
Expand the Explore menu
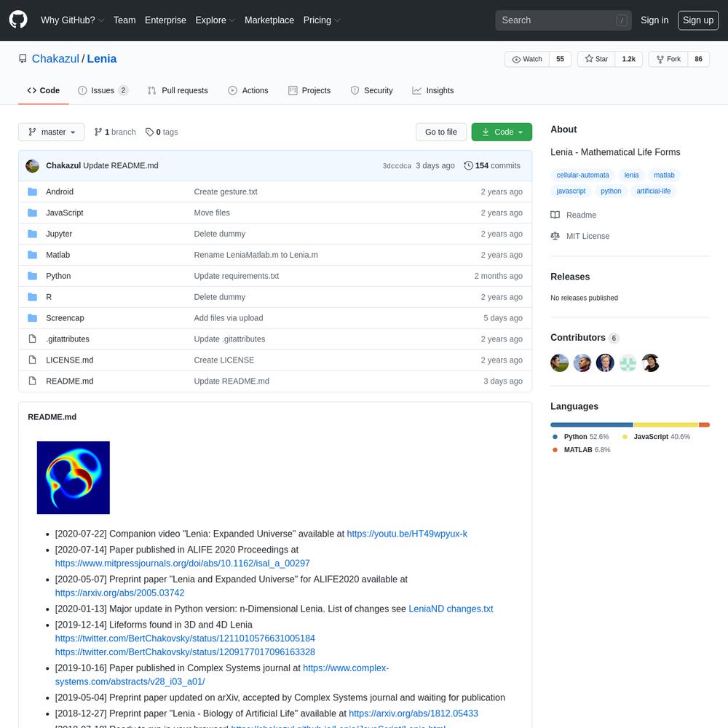pos(215,20)
